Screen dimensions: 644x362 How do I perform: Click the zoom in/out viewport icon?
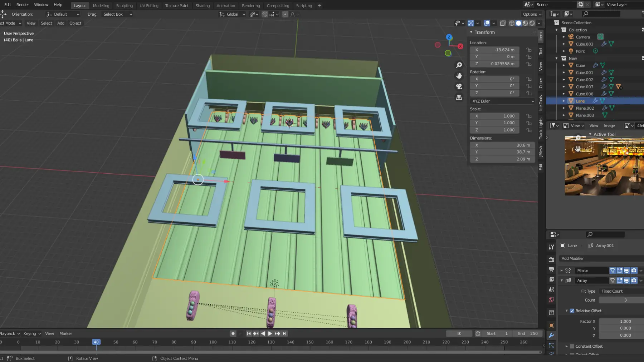459,65
